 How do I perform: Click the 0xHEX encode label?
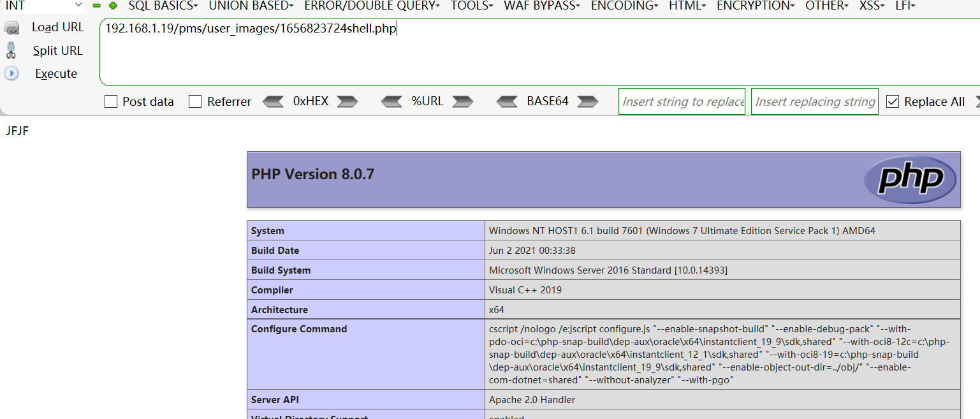click(311, 101)
